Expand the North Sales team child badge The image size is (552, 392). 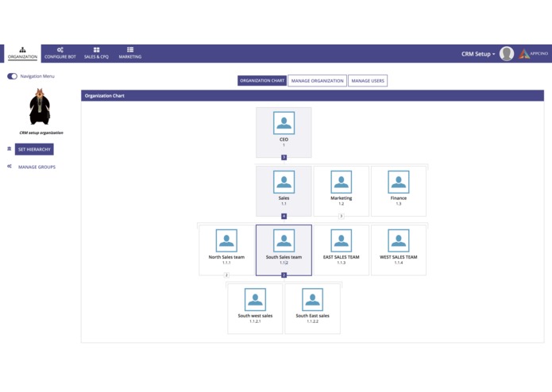(x=226, y=275)
